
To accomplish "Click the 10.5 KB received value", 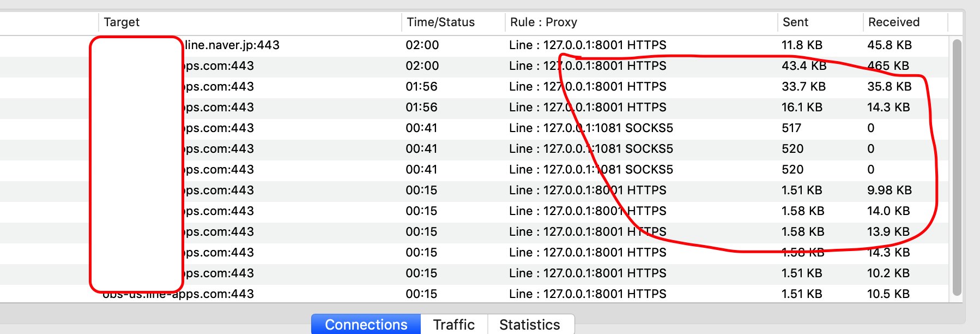I will pyautogui.click(x=888, y=294).
